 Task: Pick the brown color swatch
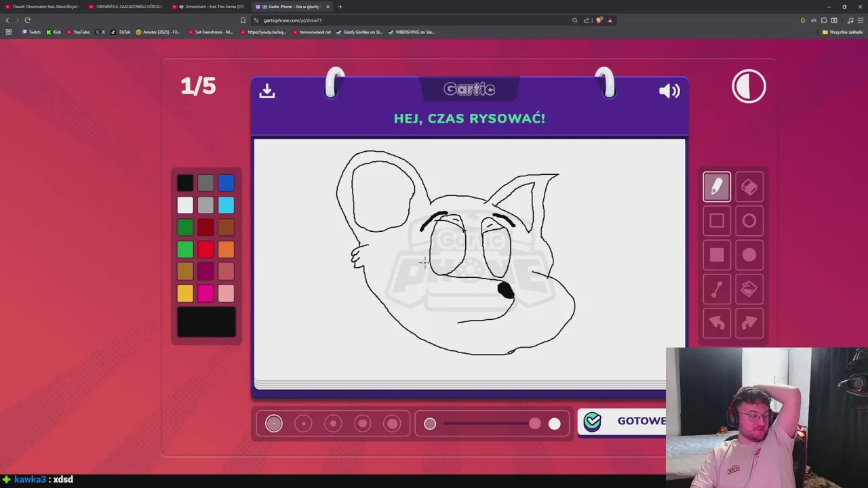[226, 227]
